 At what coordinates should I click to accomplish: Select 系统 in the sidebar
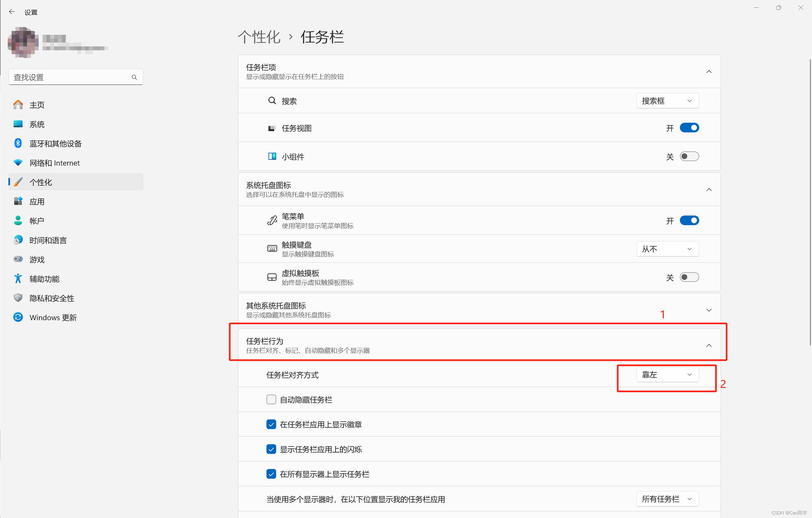tap(37, 124)
